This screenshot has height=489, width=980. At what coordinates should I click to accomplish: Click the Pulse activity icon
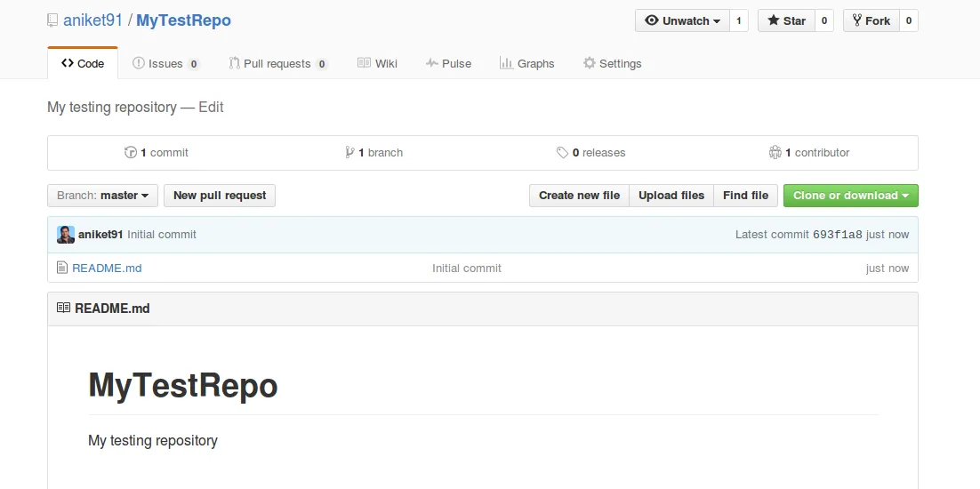point(432,63)
